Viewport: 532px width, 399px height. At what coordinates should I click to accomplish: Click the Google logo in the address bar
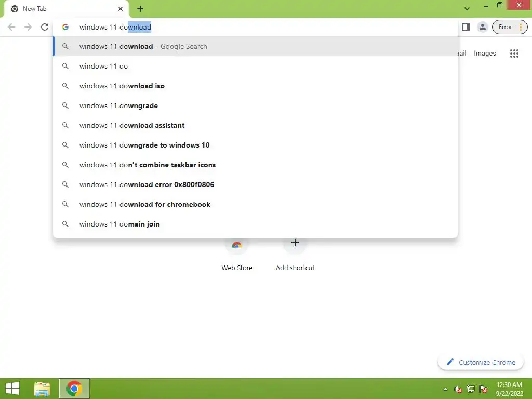65,27
